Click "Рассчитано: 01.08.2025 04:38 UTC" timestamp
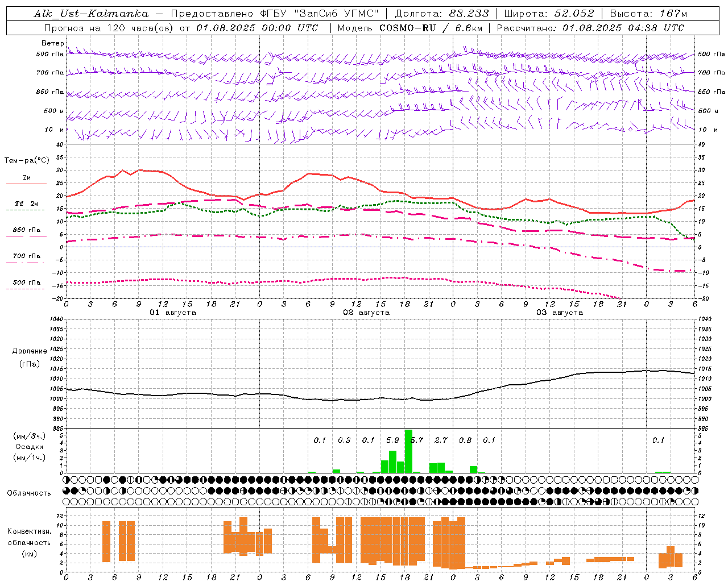 590,28
